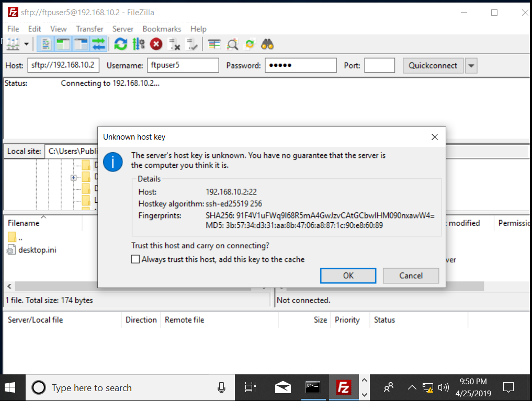Open the Action Center notifications icon
532x401 pixels.
pyautogui.click(x=508, y=387)
